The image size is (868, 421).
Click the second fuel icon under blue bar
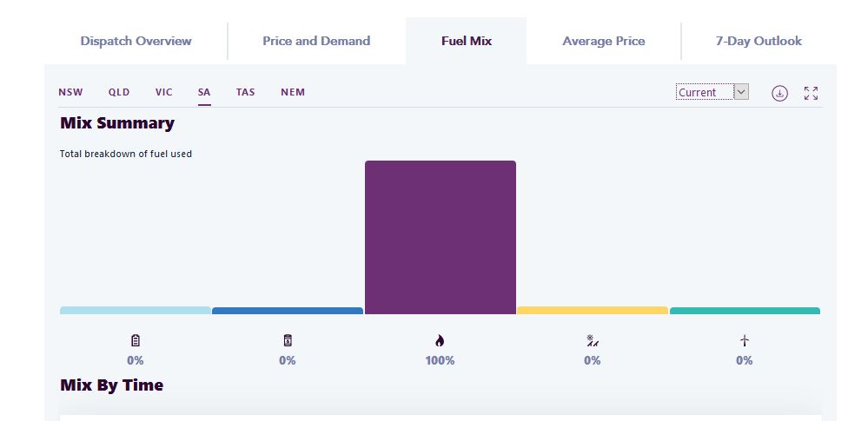pyautogui.click(x=288, y=340)
